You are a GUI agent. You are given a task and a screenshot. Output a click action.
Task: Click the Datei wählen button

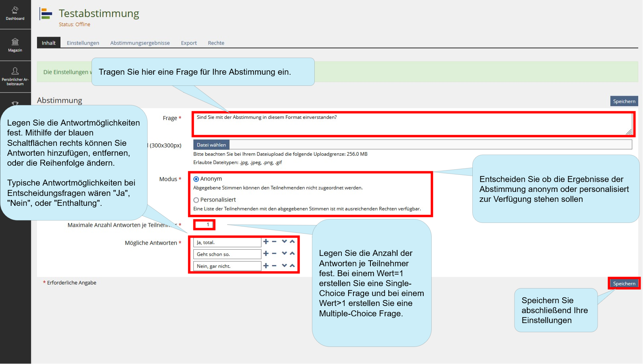click(211, 145)
